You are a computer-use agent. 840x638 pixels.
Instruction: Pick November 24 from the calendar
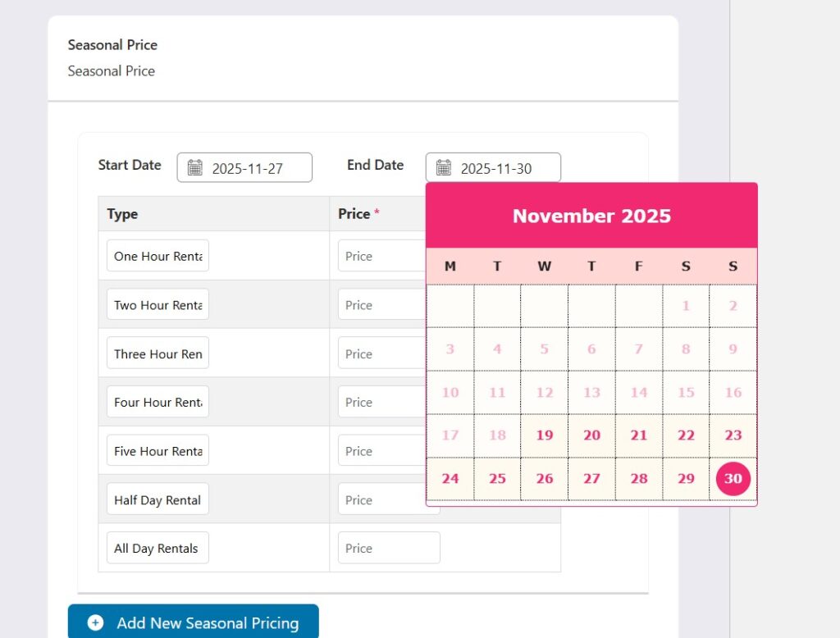[450, 478]
